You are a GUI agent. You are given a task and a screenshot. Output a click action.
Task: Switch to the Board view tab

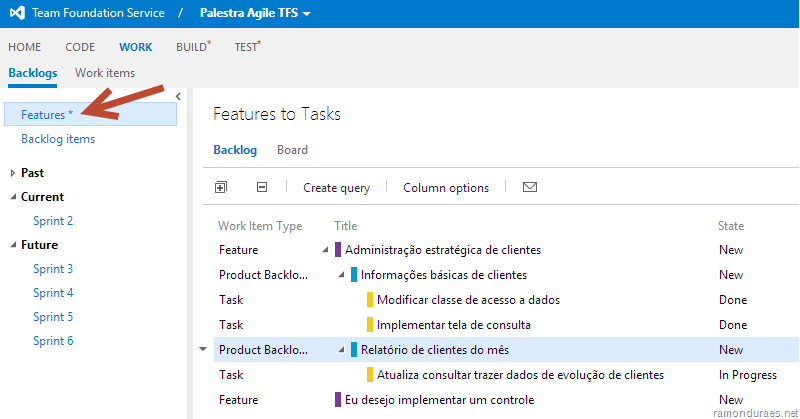(292, 150)
